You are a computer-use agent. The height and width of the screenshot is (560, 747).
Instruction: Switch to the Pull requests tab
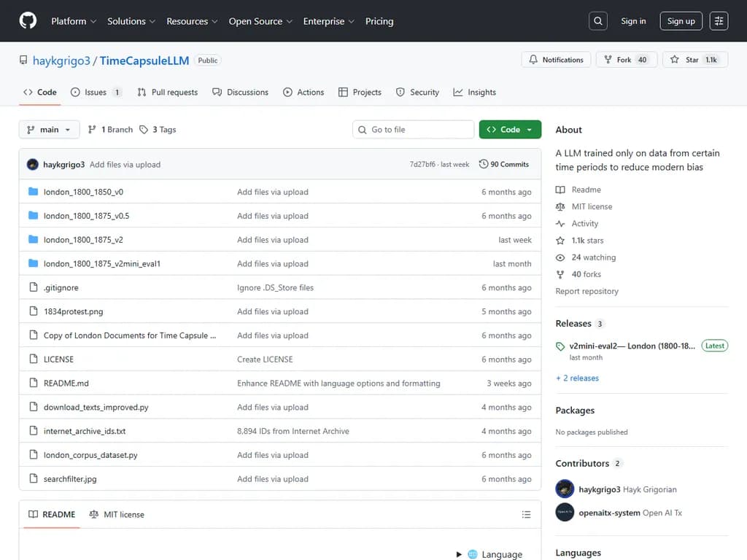click(167, 93)
